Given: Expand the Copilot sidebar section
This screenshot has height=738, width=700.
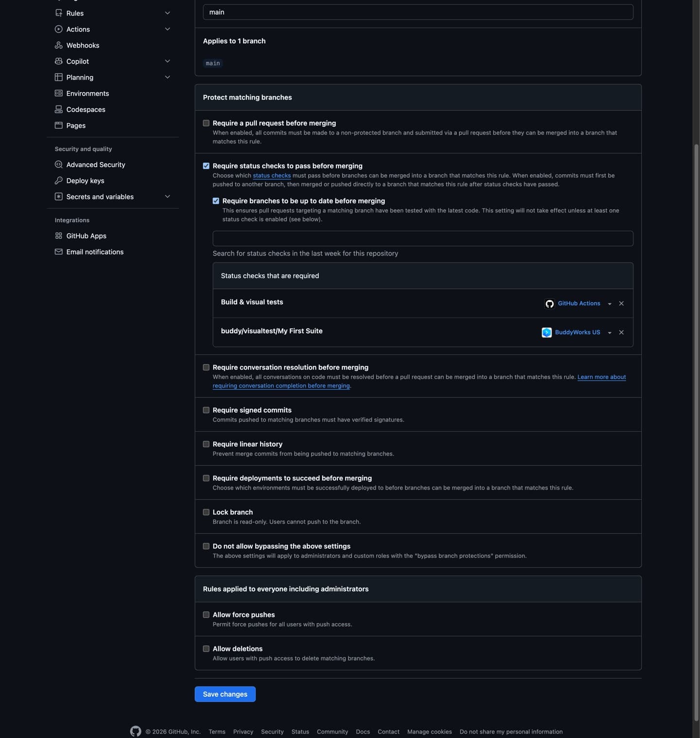Looking at the screenshot, I should click(167, 61).
